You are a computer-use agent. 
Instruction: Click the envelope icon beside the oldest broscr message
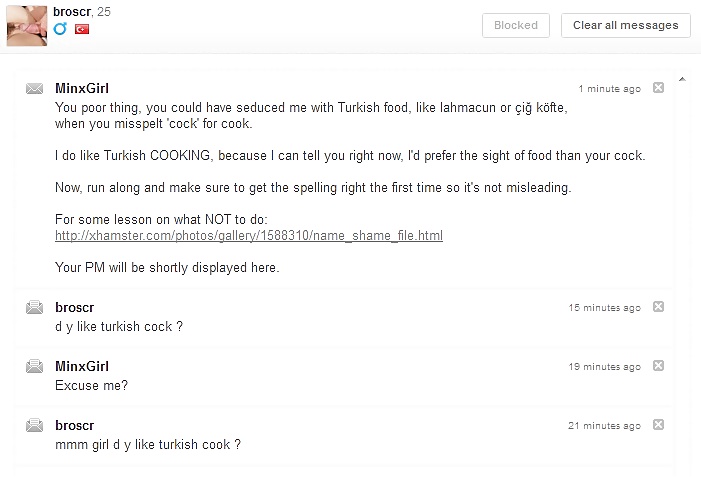pos(34,425)
